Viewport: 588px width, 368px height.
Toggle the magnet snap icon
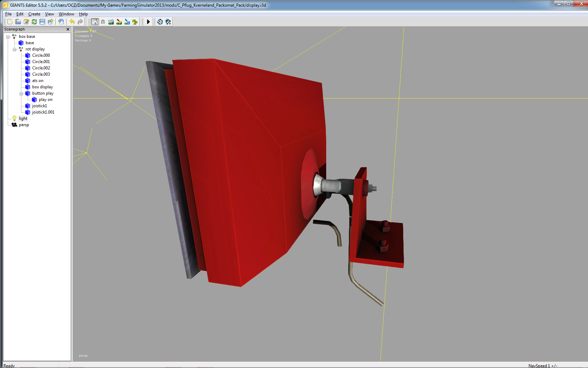click(103, 22)
